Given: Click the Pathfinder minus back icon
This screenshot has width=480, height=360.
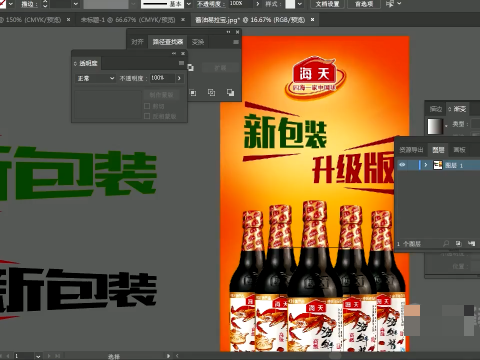Looking at the screenshot, I should [230, 92].
